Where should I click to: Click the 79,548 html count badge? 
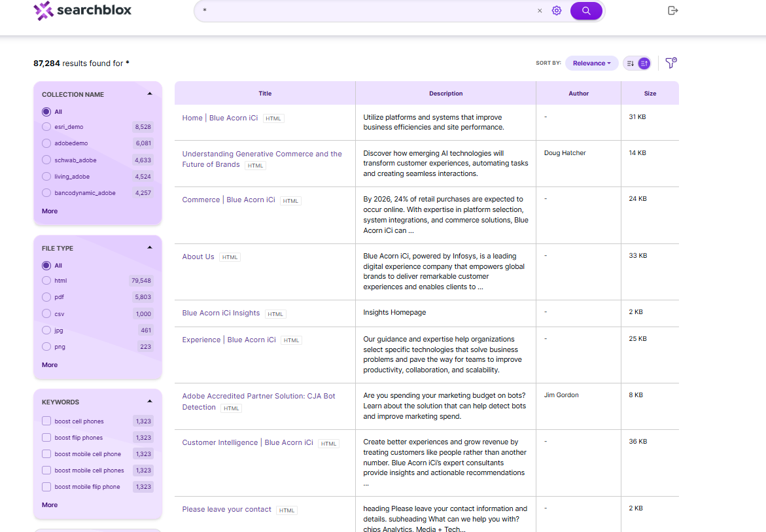(x=141, y=281)
